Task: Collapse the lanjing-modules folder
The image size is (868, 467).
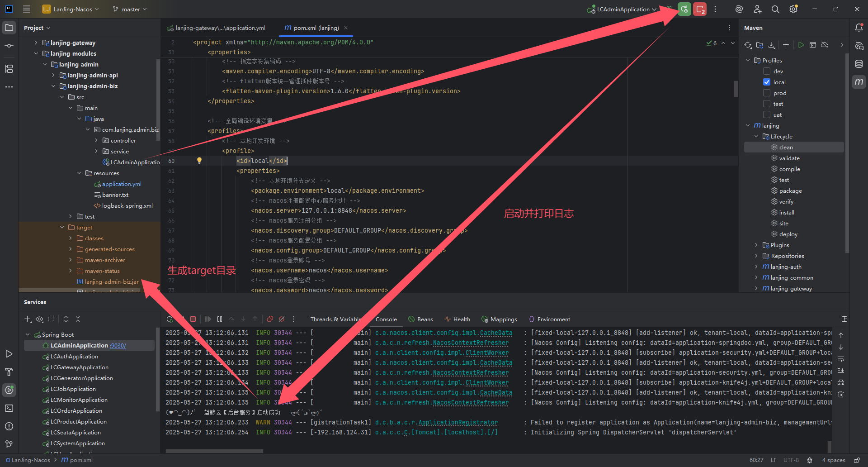Action: pyautogui.click(x=36, y=53)
